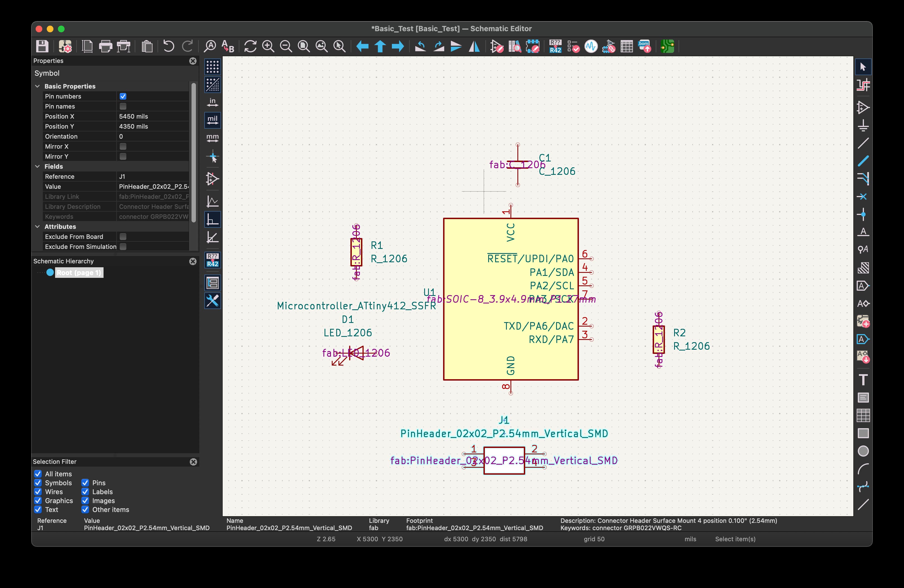This screenshot has width=904, height=588.
Task: Click the Undo arrow in toolbar
Action: tap(169, 46)
